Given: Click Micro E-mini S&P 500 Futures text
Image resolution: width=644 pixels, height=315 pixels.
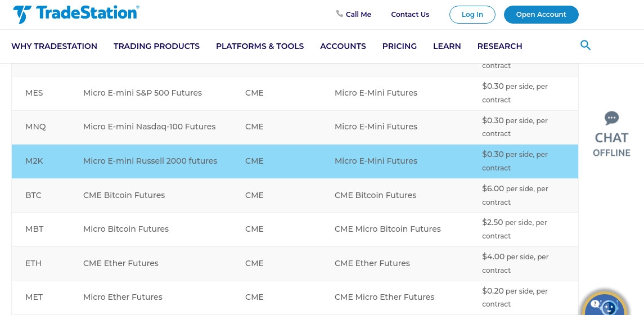Looking at the screenshot, I should (142, 93).
